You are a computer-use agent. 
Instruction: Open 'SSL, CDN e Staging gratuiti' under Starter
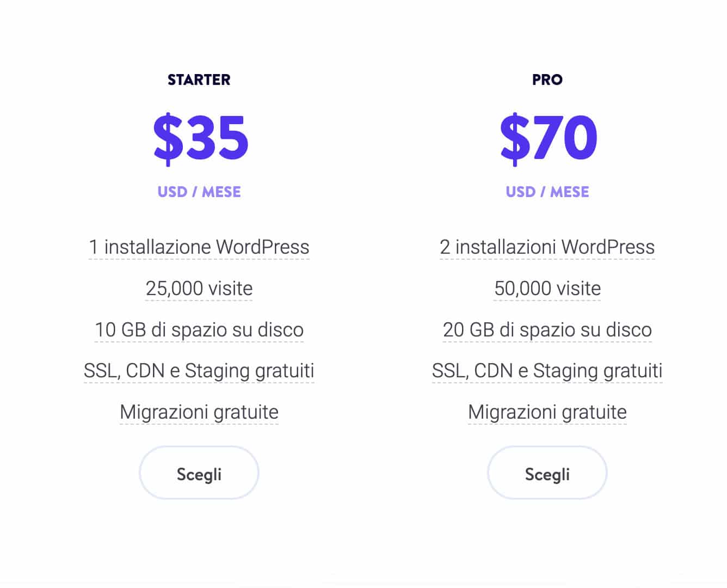pyautogui.click(x=198, y=370)
